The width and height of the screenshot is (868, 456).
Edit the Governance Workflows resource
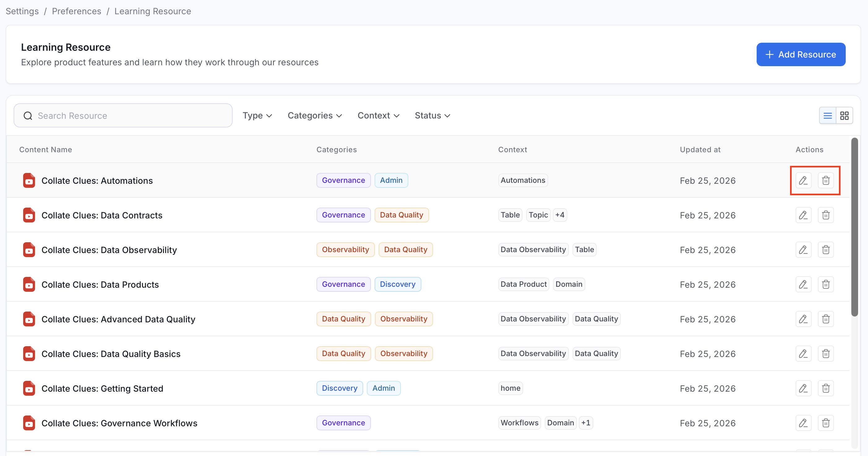coord(803,423)
